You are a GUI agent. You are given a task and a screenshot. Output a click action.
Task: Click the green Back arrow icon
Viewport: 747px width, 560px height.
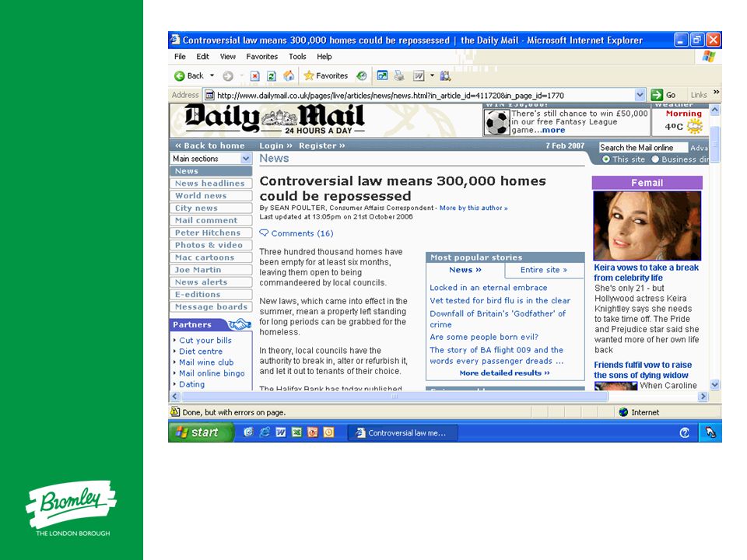[x=179, y=75]
